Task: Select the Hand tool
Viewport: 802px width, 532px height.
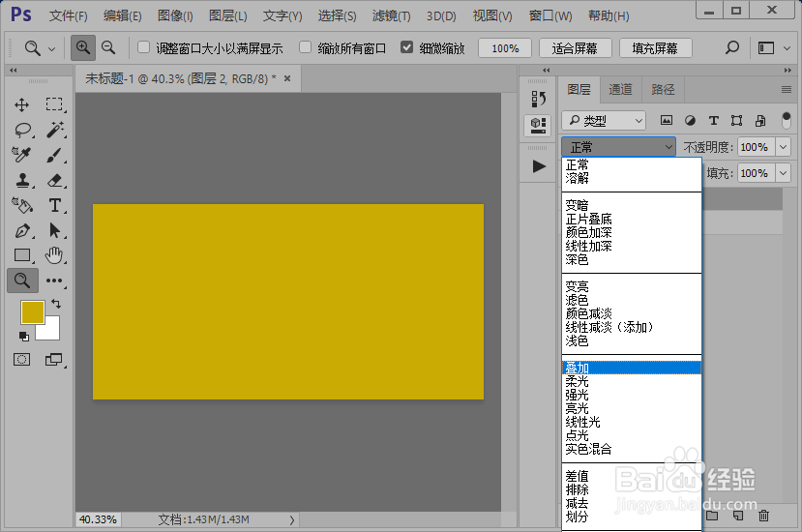Action: pyautogui.click(x=54, y=254)
